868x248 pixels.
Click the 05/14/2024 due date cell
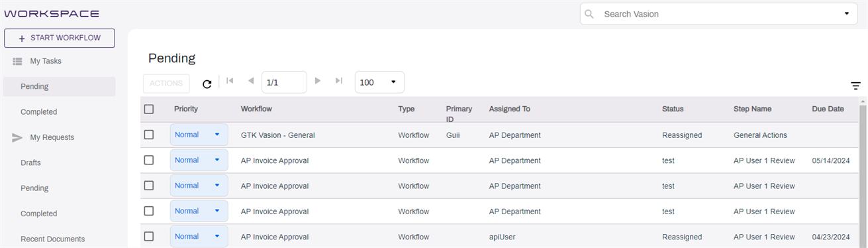click(830, 160)
